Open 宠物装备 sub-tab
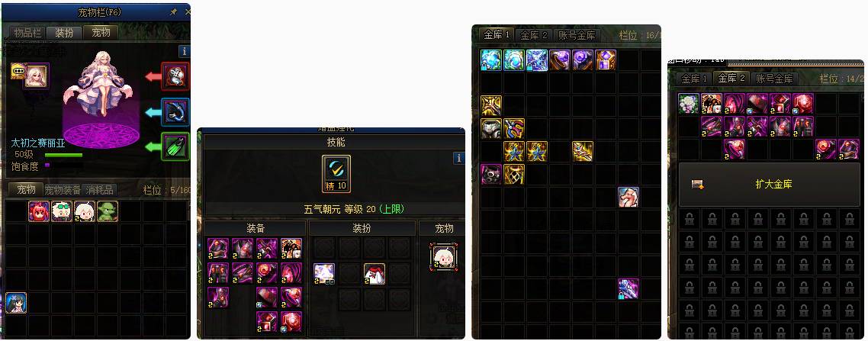This screenshot has width=868, height=341. coord(63,190)
